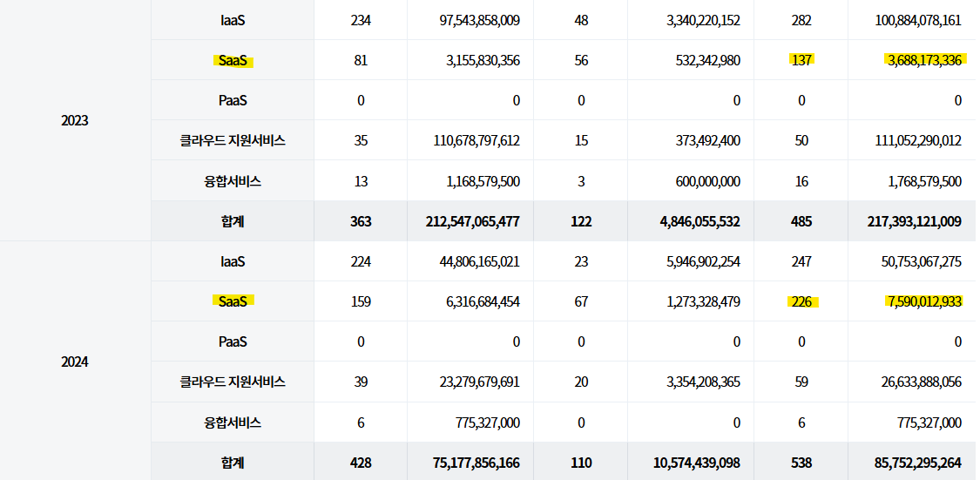
Task: Click the IaaS amount 97,543,858,009
Action: 480,20
